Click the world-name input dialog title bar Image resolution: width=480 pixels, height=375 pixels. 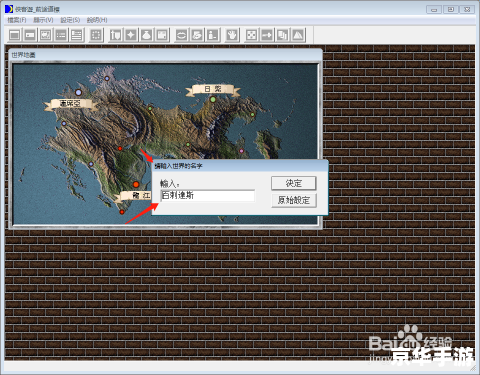(240, 166)
